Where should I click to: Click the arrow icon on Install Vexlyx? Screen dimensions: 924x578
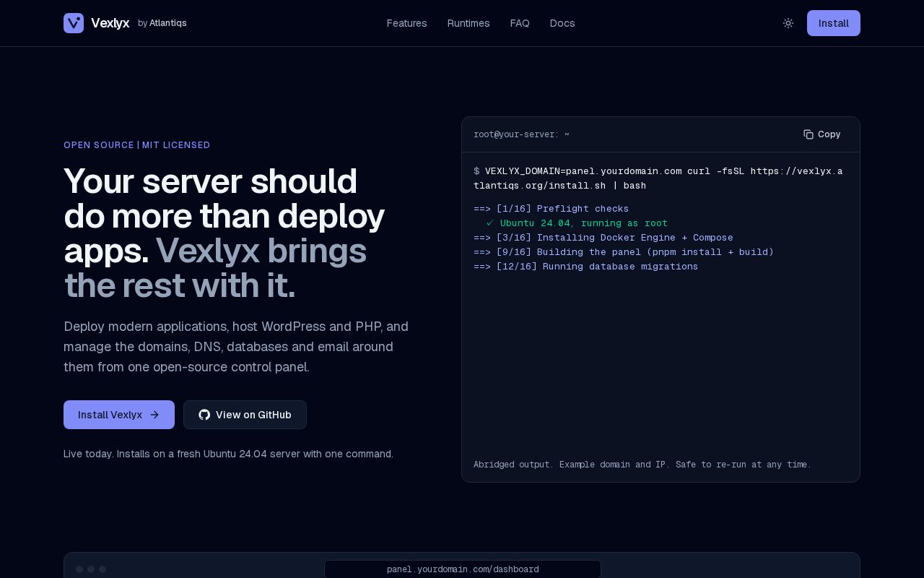tap(154, 415)
